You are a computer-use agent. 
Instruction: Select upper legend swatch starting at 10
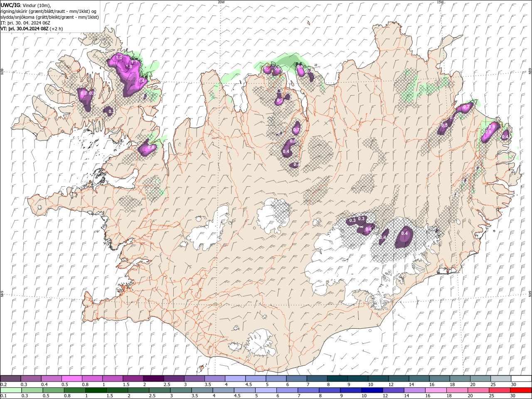coord(378,379)
